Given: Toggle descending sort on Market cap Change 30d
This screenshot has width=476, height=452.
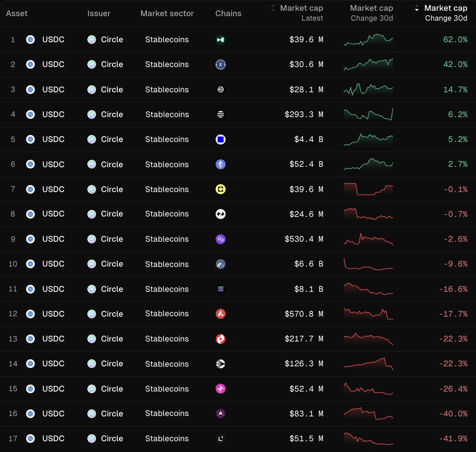Looking at the screenshot, I should point(416,8).
